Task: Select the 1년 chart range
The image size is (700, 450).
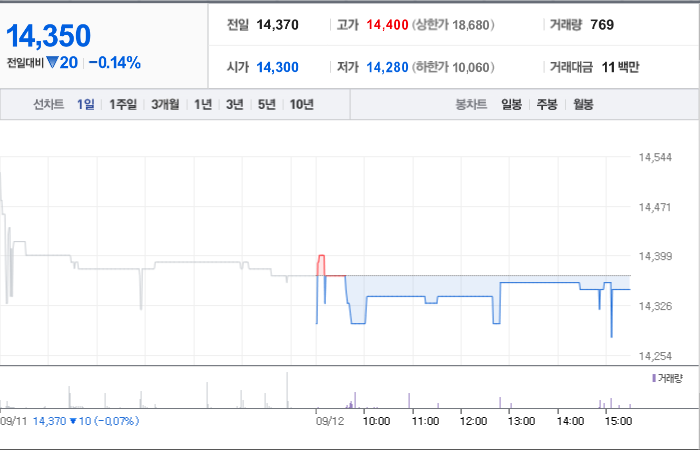Action: click(203, 105)
